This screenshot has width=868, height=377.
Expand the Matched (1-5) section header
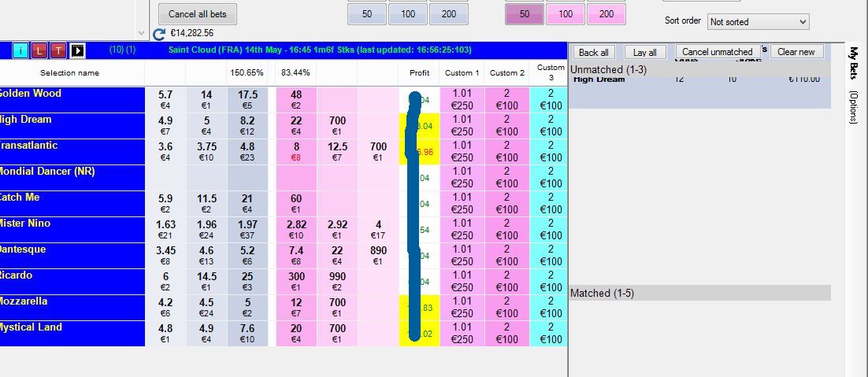(x=699, y=293)
